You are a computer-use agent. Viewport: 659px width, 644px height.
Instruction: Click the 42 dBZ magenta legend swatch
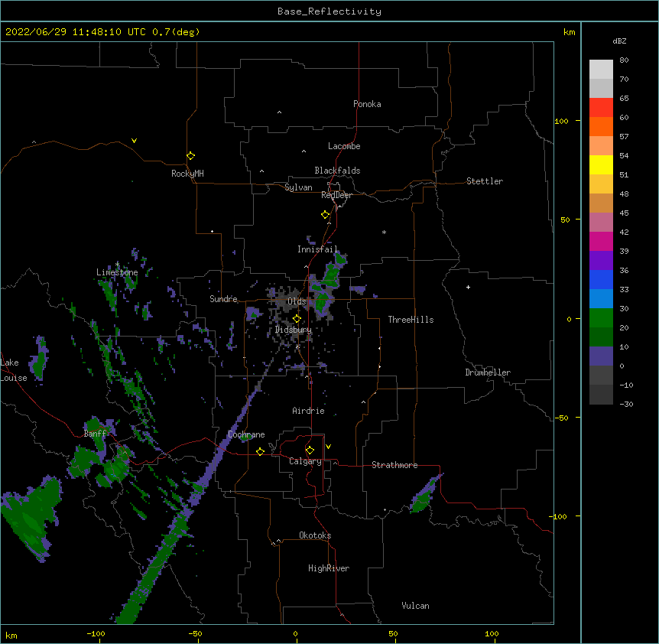tap(601, 241)
